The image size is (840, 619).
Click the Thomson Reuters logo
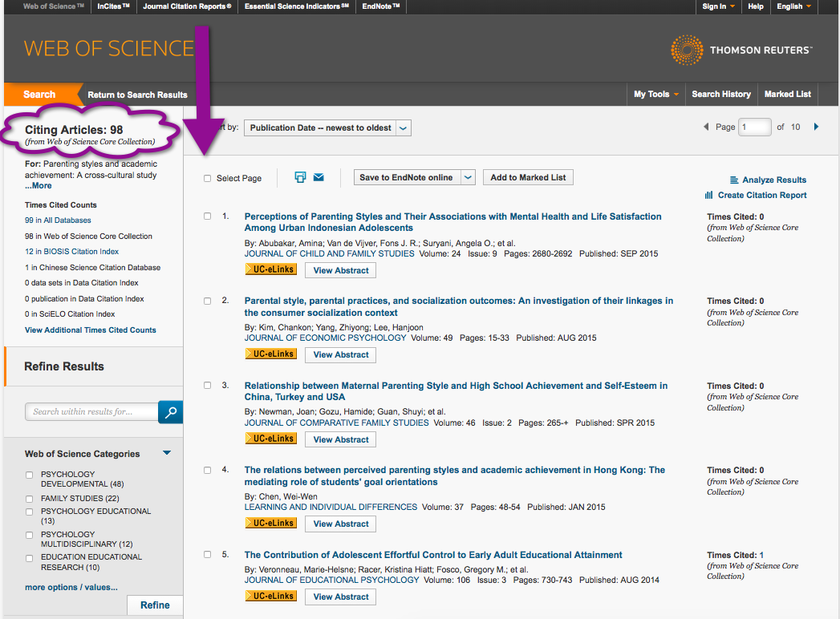[741, 51]
